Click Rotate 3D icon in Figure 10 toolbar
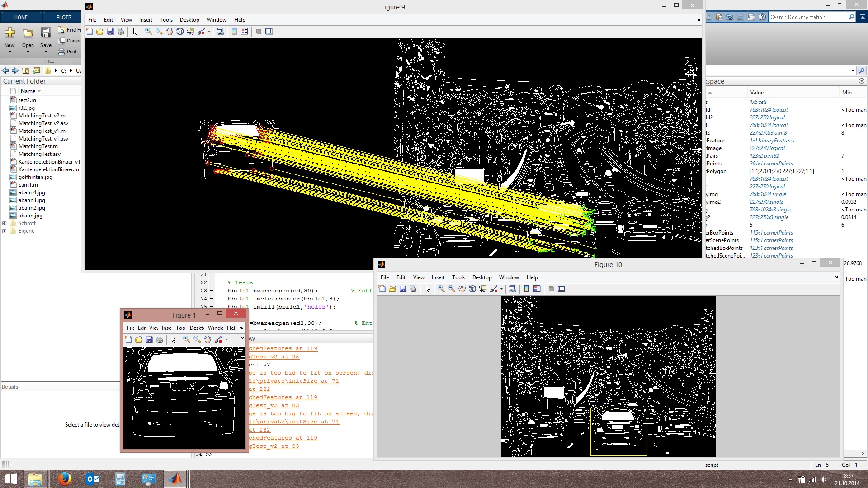 (x=472, y=289)
